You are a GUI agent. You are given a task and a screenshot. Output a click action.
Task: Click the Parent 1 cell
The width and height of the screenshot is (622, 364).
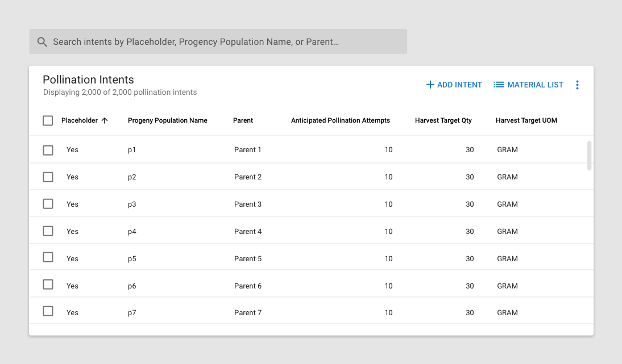[247, 150]
